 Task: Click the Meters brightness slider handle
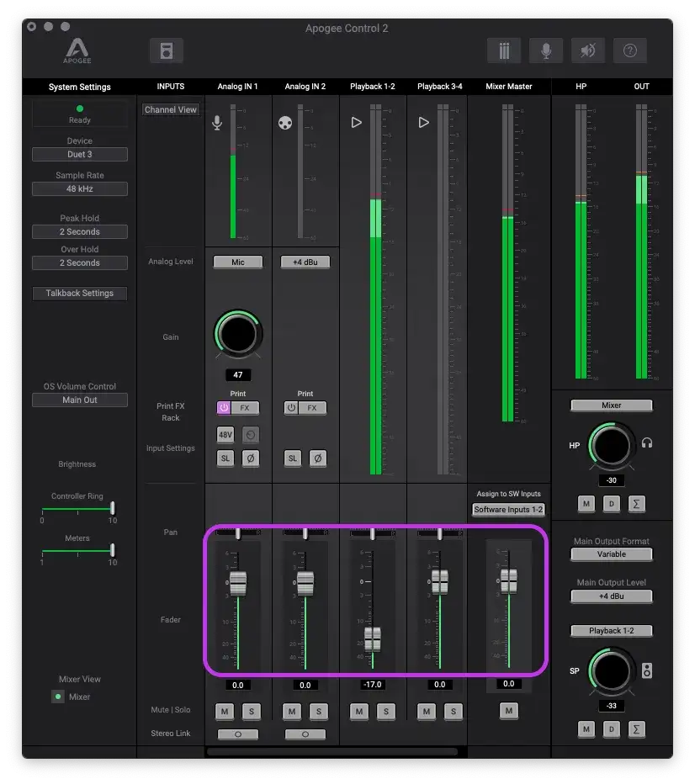(113, 550)
